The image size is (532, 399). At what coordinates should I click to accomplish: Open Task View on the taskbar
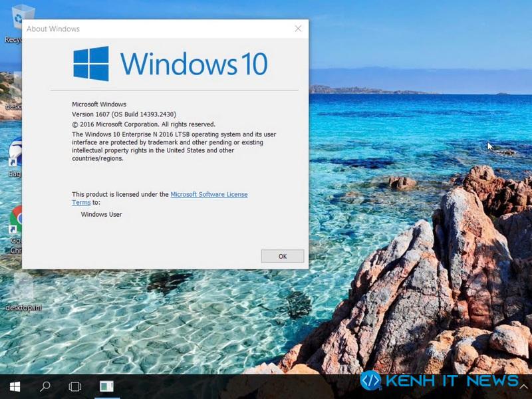[74, 386]
